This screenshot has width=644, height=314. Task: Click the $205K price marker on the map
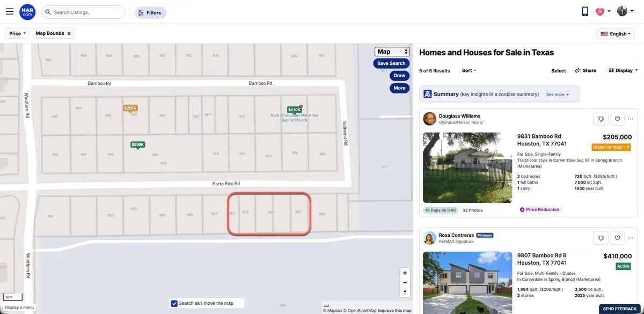130,107
